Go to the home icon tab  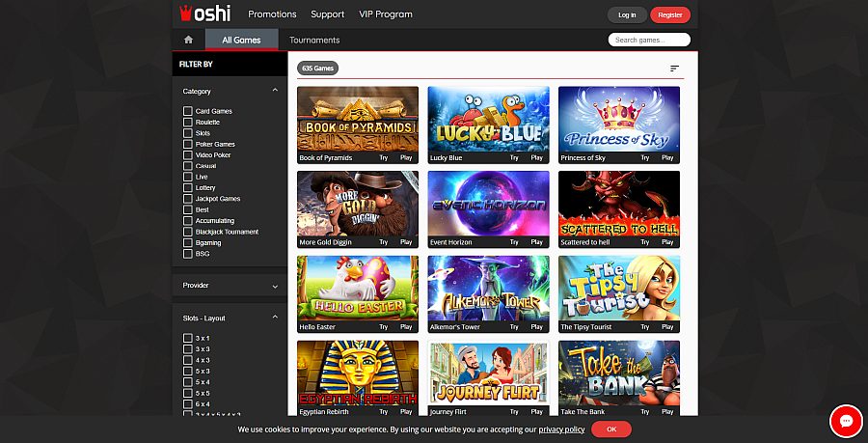click(x=188, y=40)
